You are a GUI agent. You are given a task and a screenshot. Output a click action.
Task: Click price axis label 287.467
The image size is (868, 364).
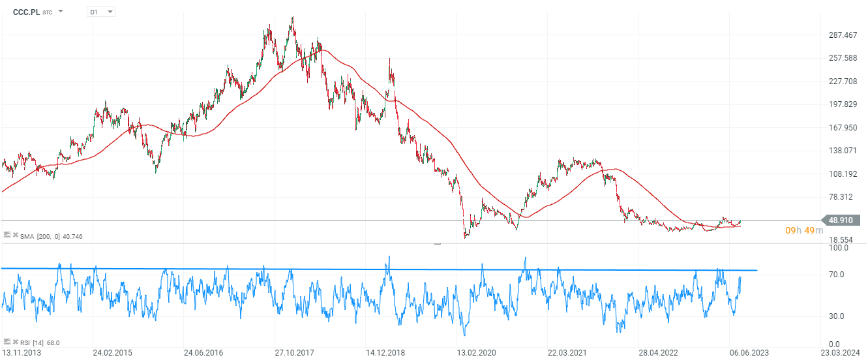pos(843,35)
